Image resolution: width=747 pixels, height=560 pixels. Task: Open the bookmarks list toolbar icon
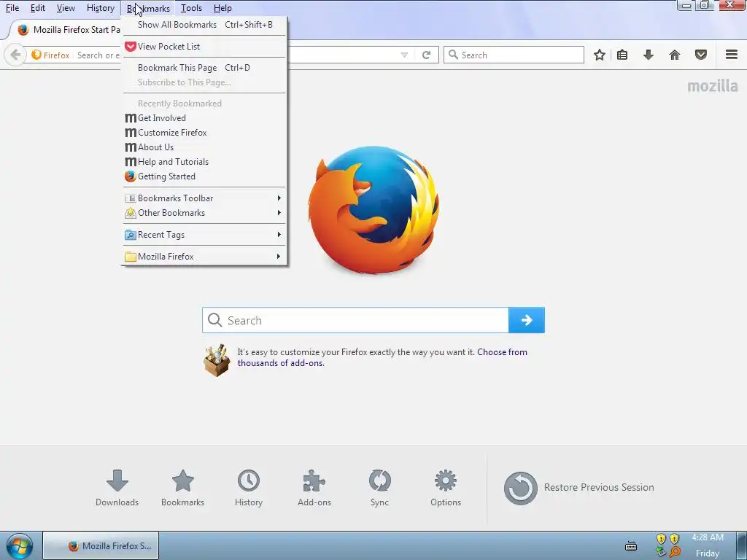pyautogui.click(x=622, y=55)
